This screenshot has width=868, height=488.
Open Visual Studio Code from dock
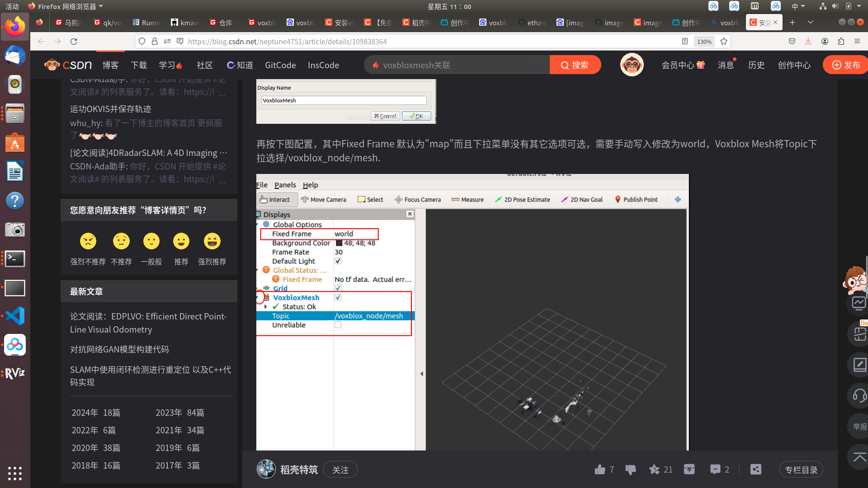14,316
